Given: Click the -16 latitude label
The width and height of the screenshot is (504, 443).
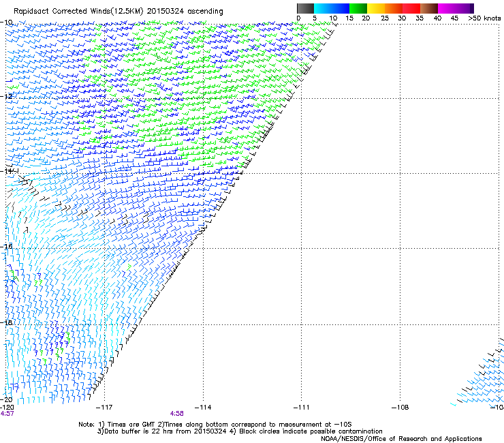Looking at the screenshot, I should (x=6, y=247).
